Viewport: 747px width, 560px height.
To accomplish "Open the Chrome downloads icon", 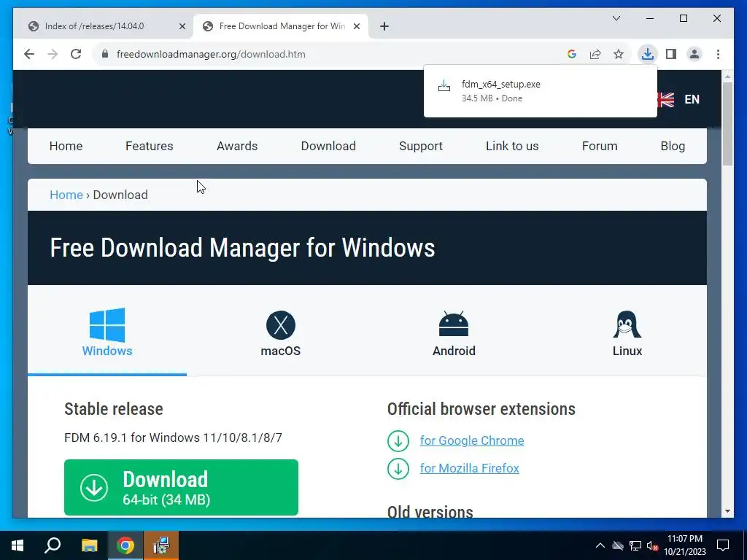I will tap(648, 54).
